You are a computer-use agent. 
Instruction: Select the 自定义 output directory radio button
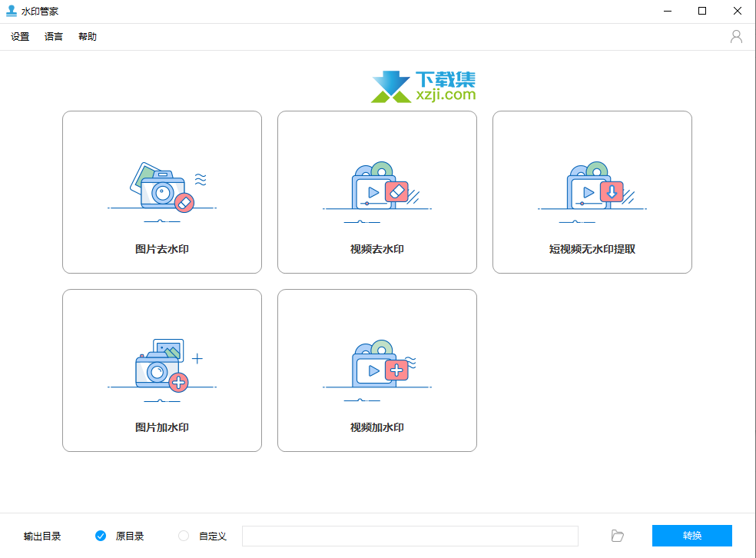point(184,536)
